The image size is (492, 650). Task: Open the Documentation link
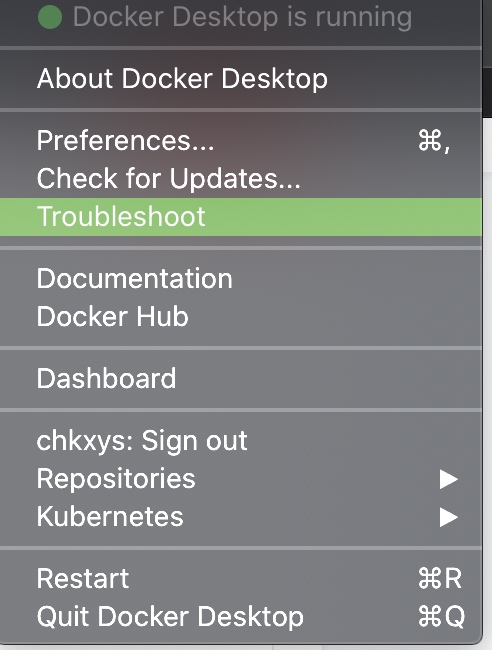(241, 278)
